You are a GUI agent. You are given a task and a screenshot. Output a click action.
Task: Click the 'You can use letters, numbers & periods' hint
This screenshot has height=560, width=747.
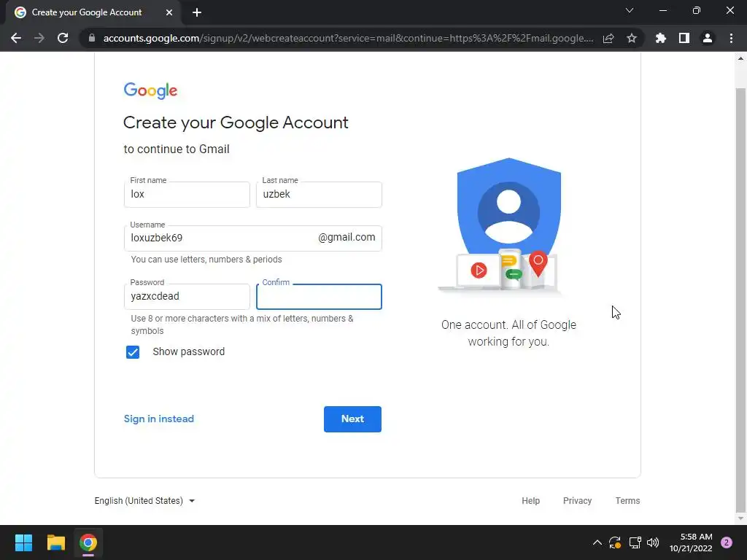pyautogui.click(x=206, y=260)
